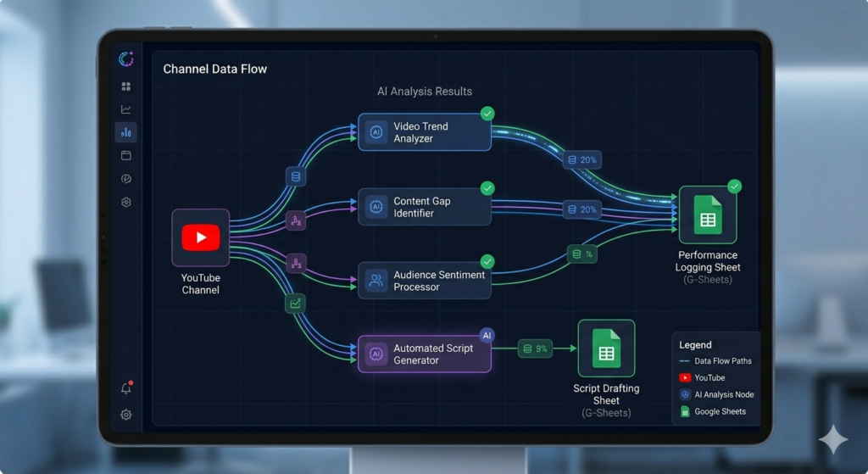Select the Automated Script Generator node
Screen dimensions: 868x474
click(x=425, y=354)
